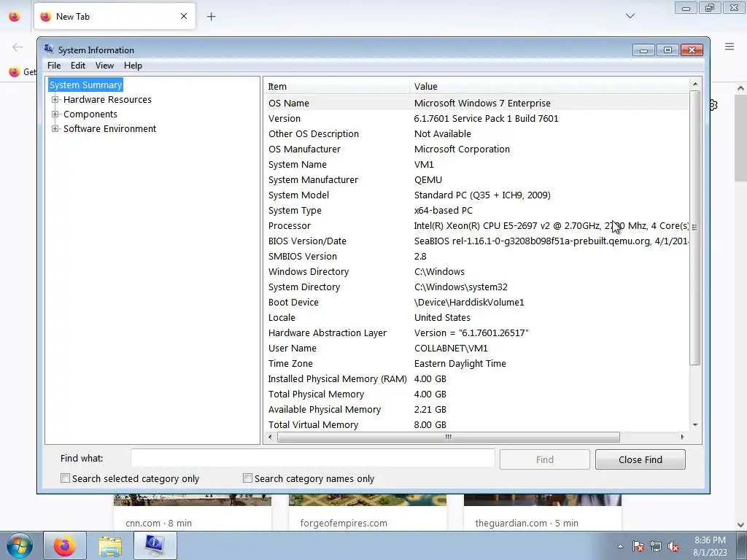The image size is (747, 560).
Task: Expand the Components node
Action: click(x=55, y=114)
